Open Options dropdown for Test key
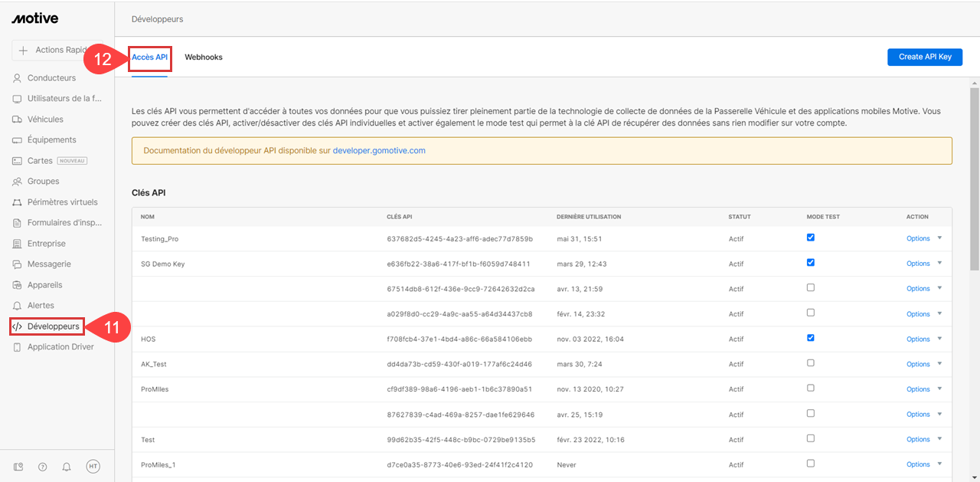 click(x=924, y=440)
